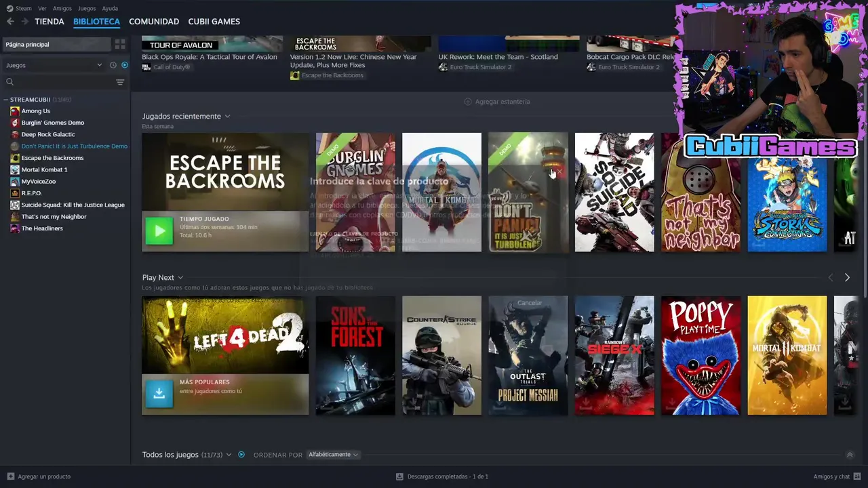Click green play button for Escape the Backrooms

click(159, 231)
